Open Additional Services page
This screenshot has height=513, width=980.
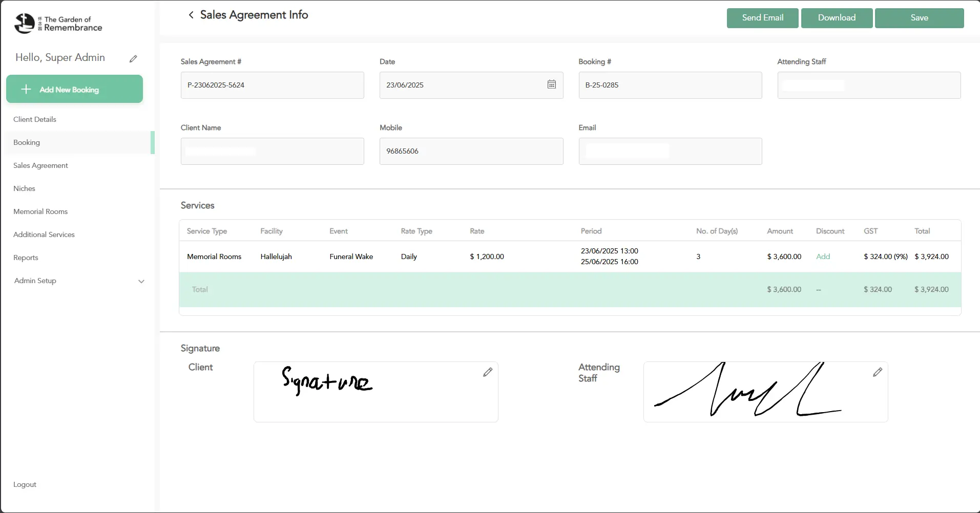[x=44, y=234]
